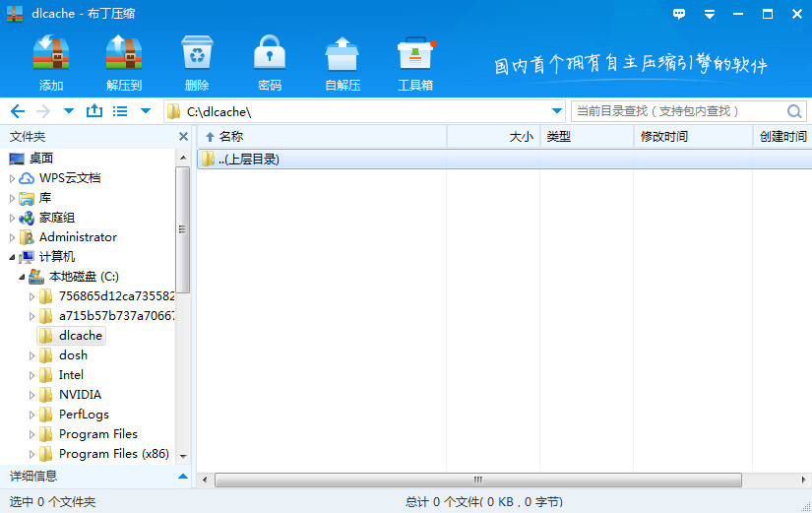Click the go up one level icon

click(x=94, y=110)
